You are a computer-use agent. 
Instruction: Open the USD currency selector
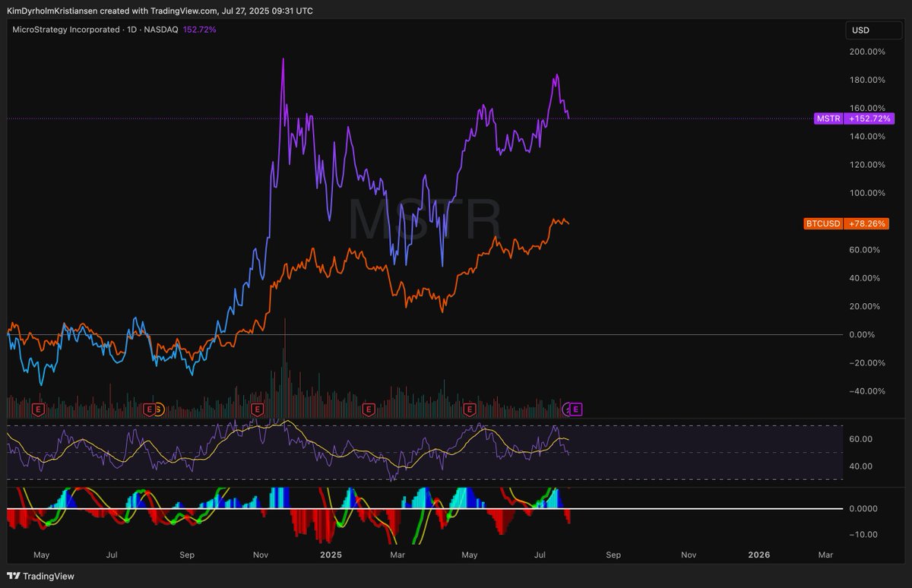point(874,30)
